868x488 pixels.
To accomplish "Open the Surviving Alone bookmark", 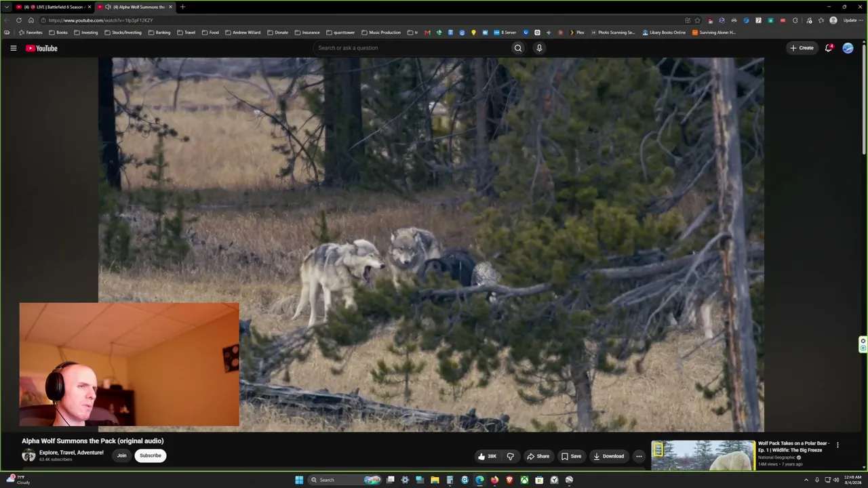I will (x=714, y=33).
